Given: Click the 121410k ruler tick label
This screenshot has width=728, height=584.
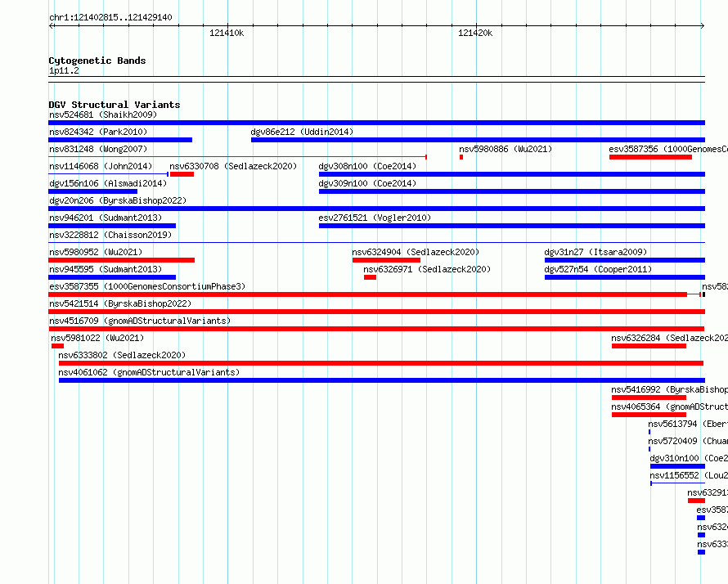Looking at the screenshot, I should tap(227, 33).
